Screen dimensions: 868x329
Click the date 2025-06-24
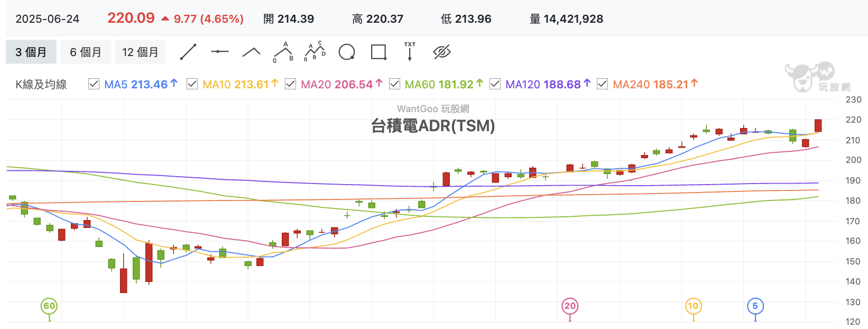(x=48, y=19)
